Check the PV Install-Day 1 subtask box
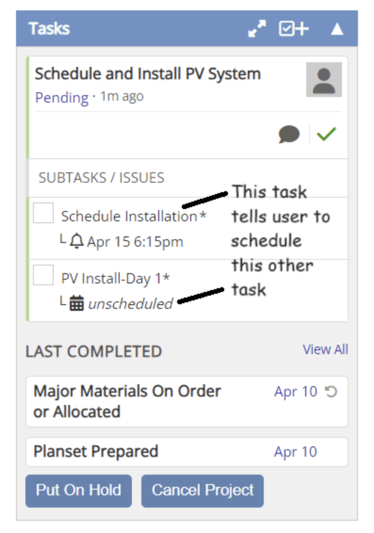The width and height of the screenshot is (374, 533). click(x=43, y=275)
